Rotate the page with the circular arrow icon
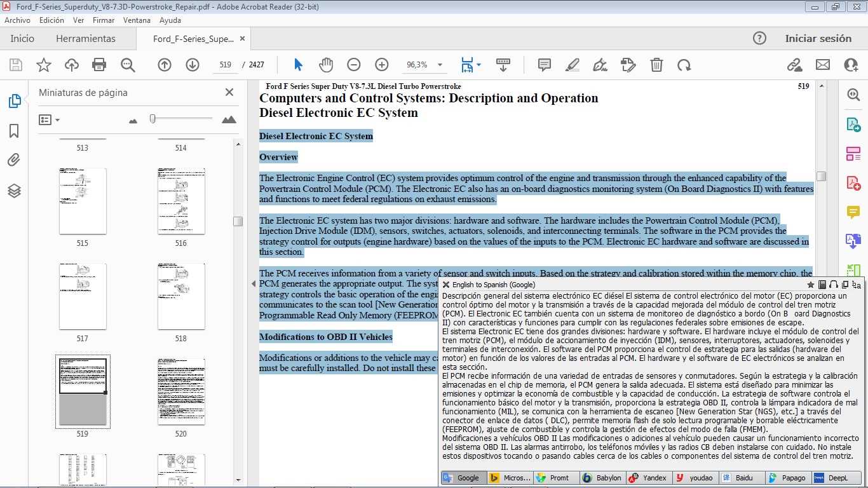This screenshot has width=868, height=488. pos(684,65)
